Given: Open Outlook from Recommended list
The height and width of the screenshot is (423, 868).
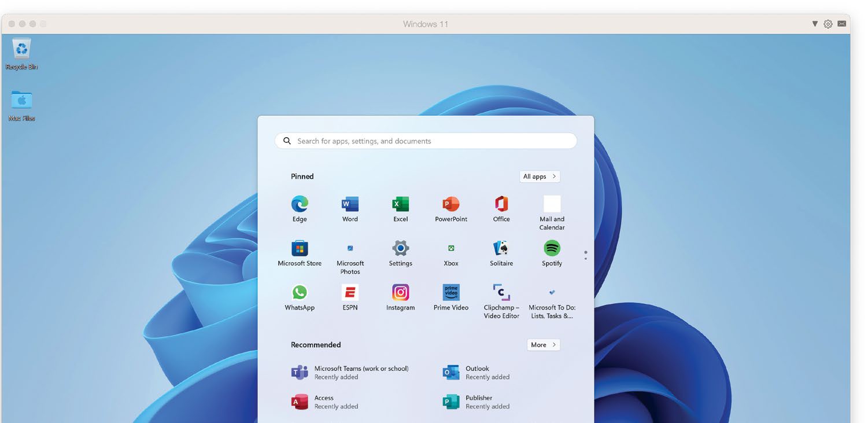Looking at the screenshot, I should [477, 373].
